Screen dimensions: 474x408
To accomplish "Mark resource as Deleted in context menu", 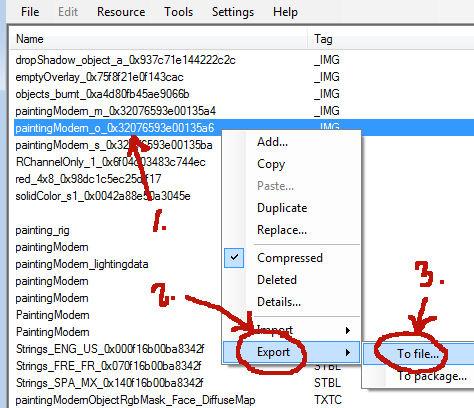I will coord(277,280).
